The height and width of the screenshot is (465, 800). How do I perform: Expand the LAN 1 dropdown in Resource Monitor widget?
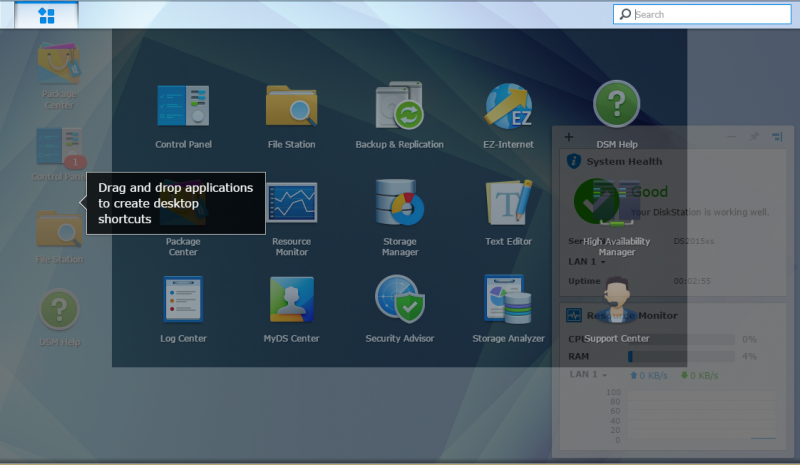coord(588,375)
